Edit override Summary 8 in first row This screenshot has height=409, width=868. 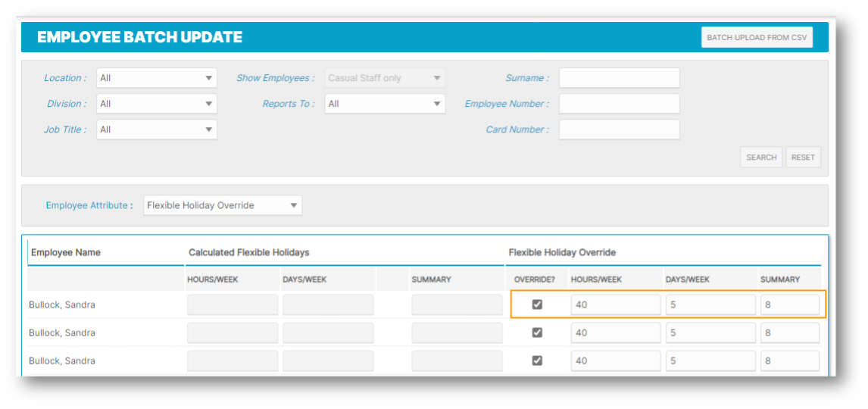click(790, 305)
